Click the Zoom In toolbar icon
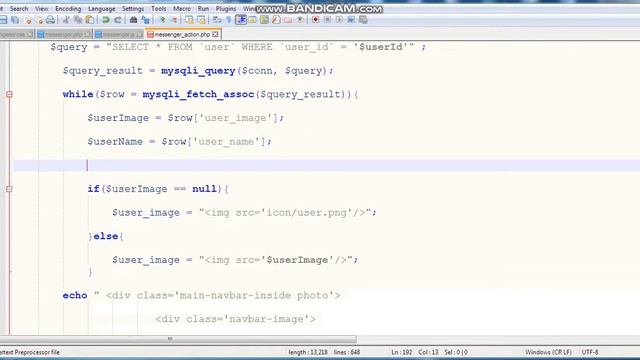Viewport: 640px width, 360px height. pos(162,20)
